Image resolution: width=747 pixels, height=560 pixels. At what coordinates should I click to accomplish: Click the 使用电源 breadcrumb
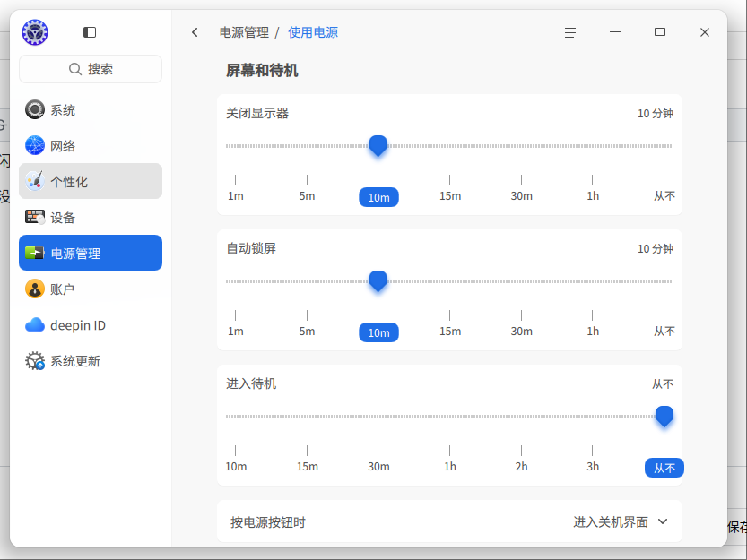[313, 32]
